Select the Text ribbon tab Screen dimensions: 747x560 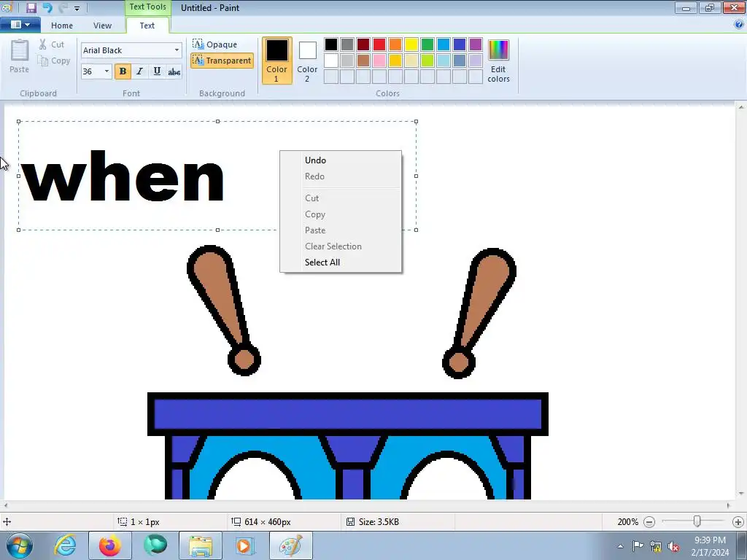(x=147, y=26)
